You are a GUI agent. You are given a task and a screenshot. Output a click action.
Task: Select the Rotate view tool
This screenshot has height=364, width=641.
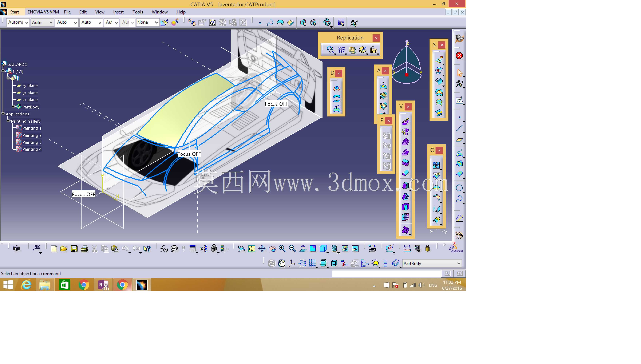click(x=272, y=248)
